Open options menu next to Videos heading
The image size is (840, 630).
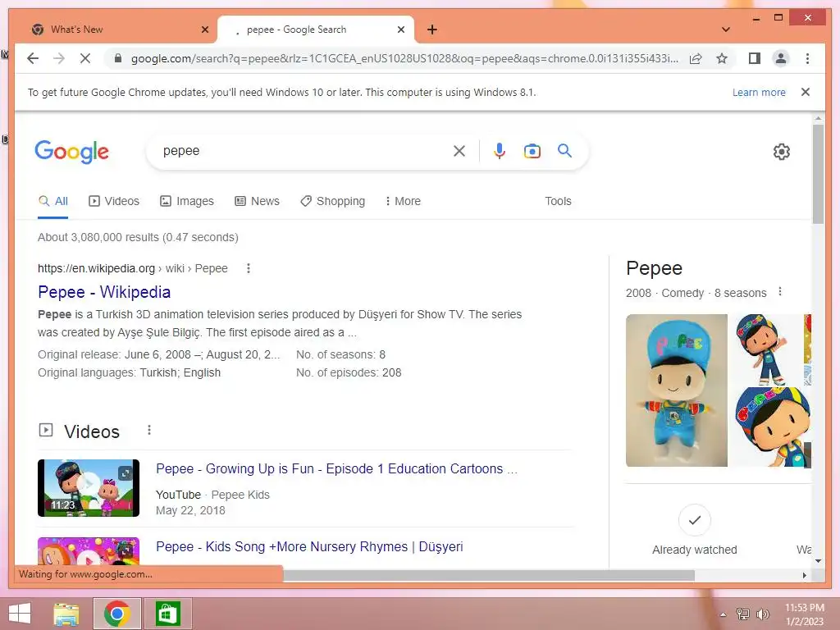(149, 430)
